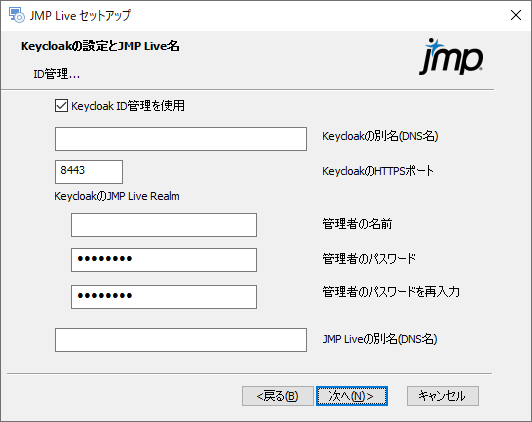Viewport: 532px width, 422px height.
Task: Cancel setup with the キャンセル button
Action: 443,396
